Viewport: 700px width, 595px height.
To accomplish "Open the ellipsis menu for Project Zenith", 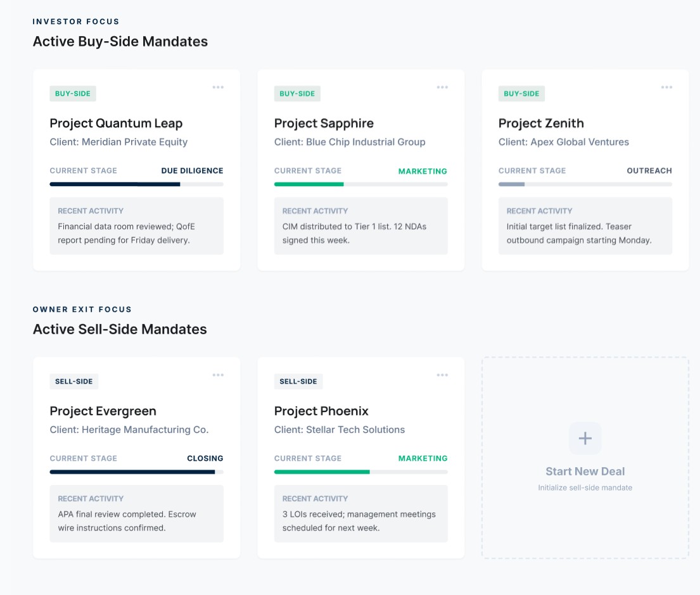I will point(666,87).
